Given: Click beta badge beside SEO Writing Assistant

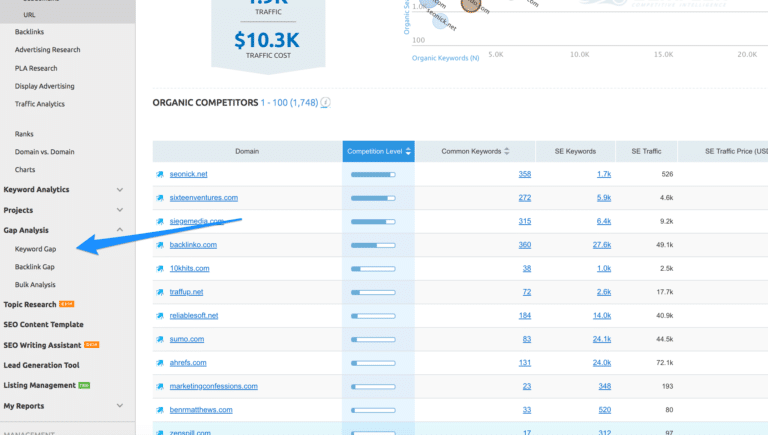Looking at the screenshot, I should [92, 345].
